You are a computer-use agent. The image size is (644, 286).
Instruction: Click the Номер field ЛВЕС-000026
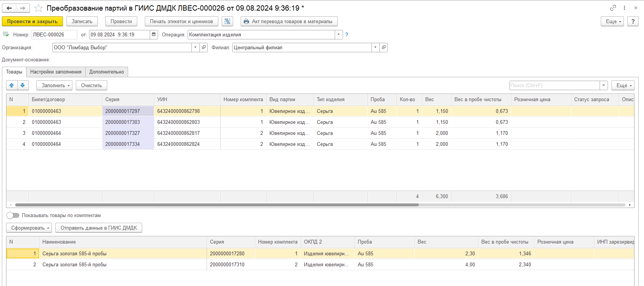click(x=54, y=34)
